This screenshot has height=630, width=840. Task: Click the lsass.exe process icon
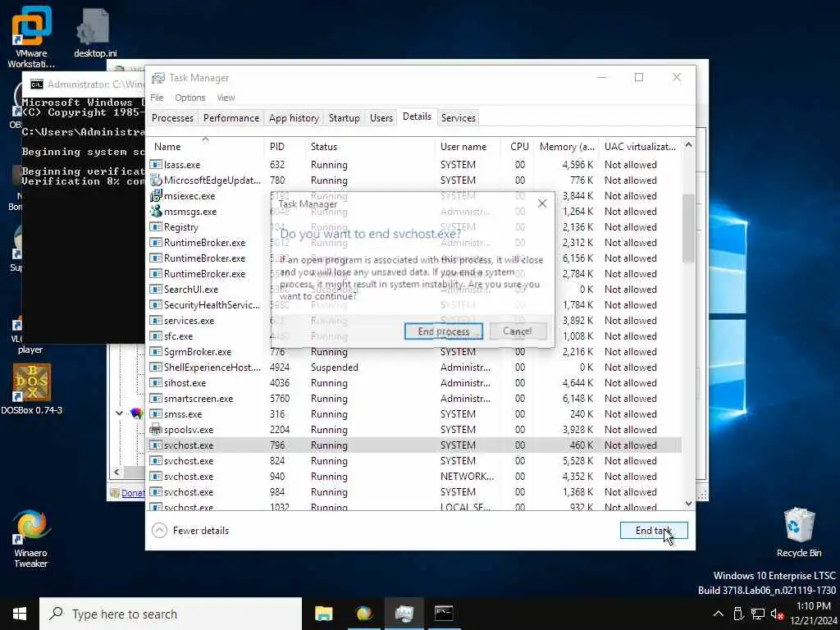(x=155, y=164)
